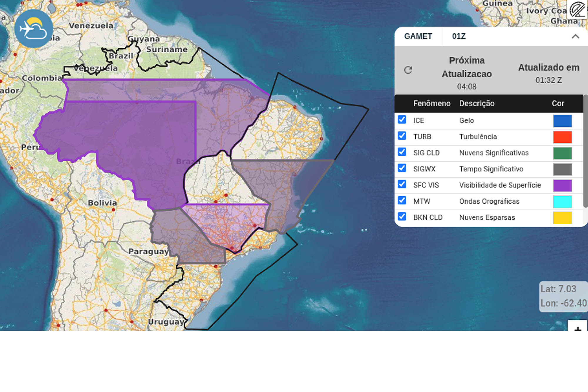The width and height of the screenshot is (588, 392).
Task: Click the red TURB color swatch
Action: point(562,137)
